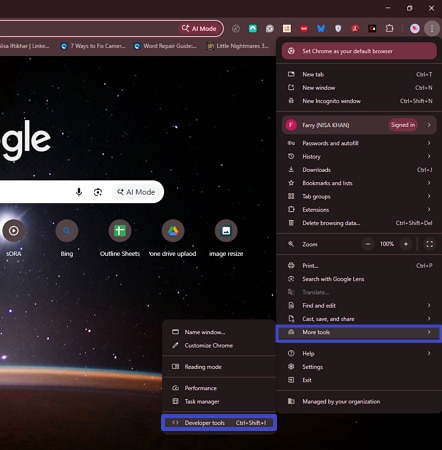Open the Word Repair Guide bookmark

(x=165, y=46)
